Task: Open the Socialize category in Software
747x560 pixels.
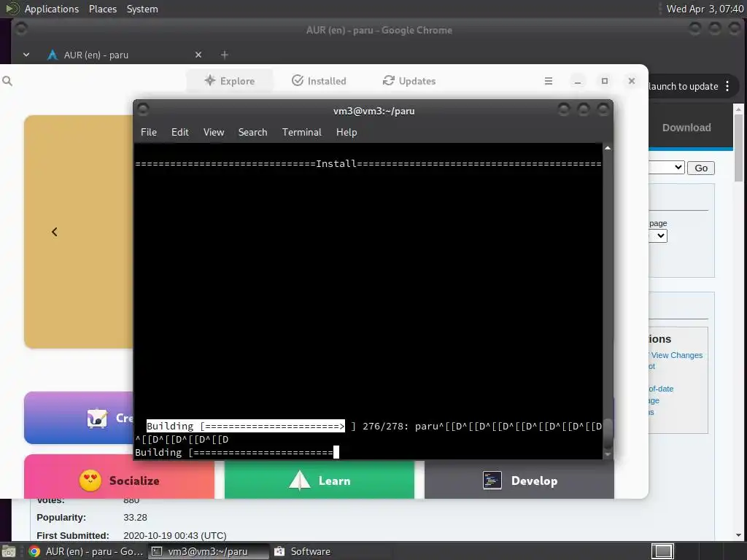Action: [x=119, y=478]
